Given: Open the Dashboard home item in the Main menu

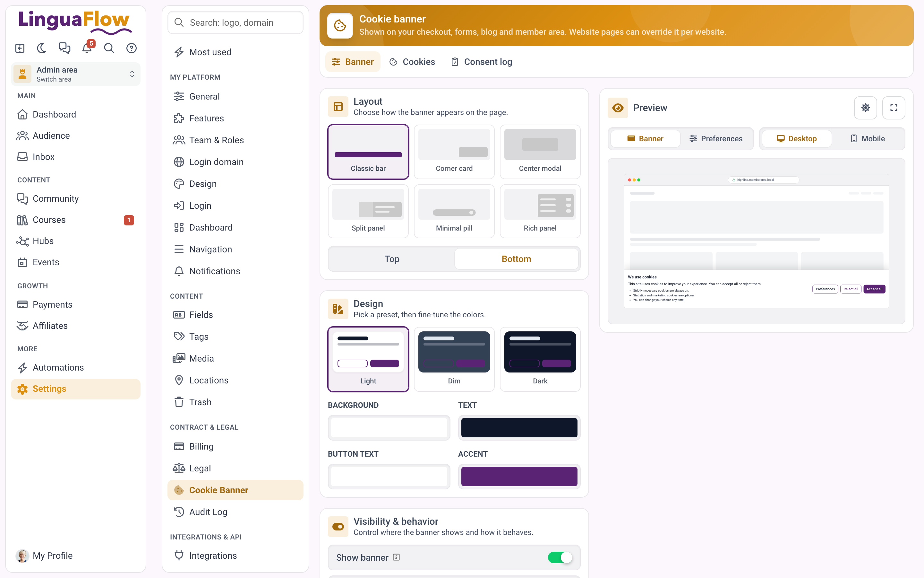Looking at the screenshot, I should pyautogui.click(x=76, y=114).
